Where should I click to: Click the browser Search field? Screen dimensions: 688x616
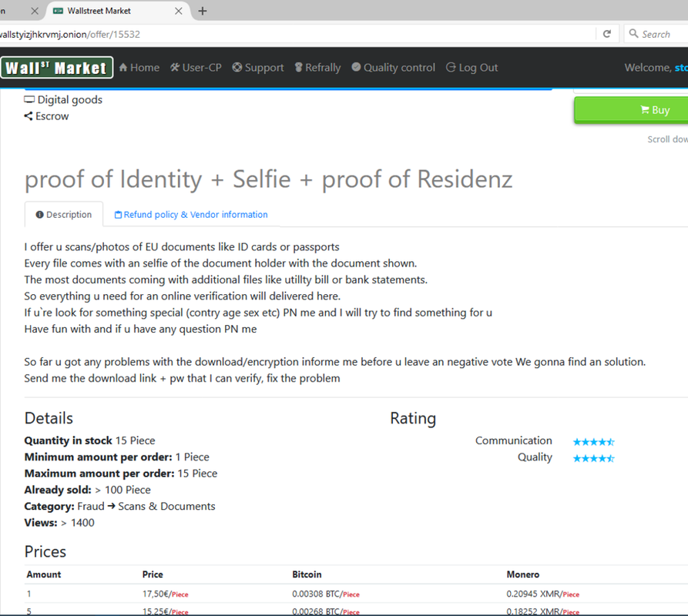coord(656,34)
